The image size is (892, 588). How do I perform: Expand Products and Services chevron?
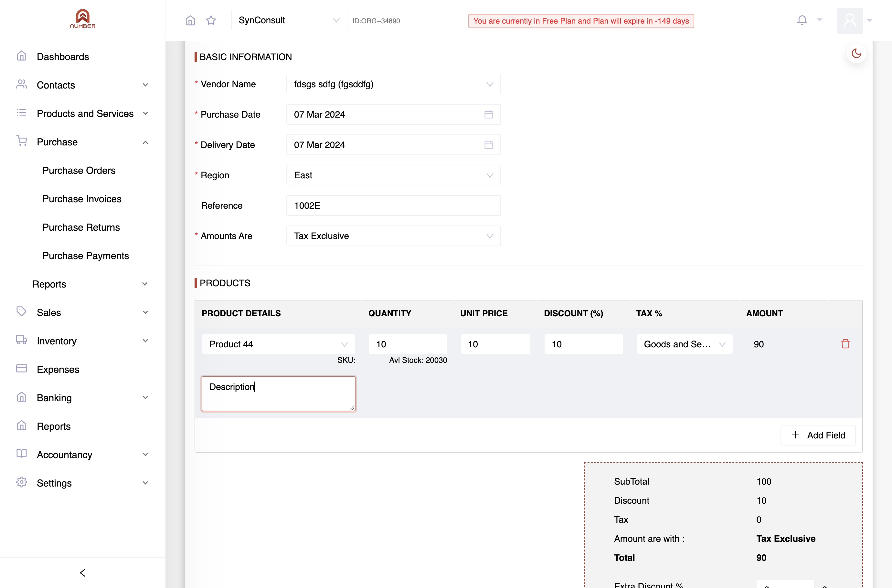point(145,114)
